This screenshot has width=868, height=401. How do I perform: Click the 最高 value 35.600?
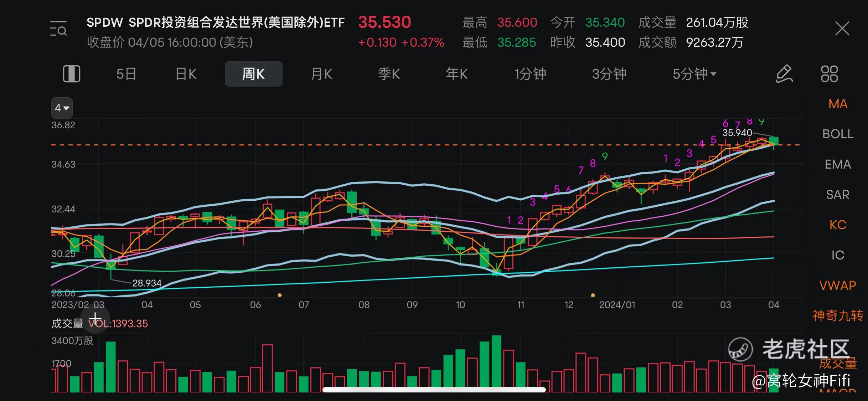(517, 22)
